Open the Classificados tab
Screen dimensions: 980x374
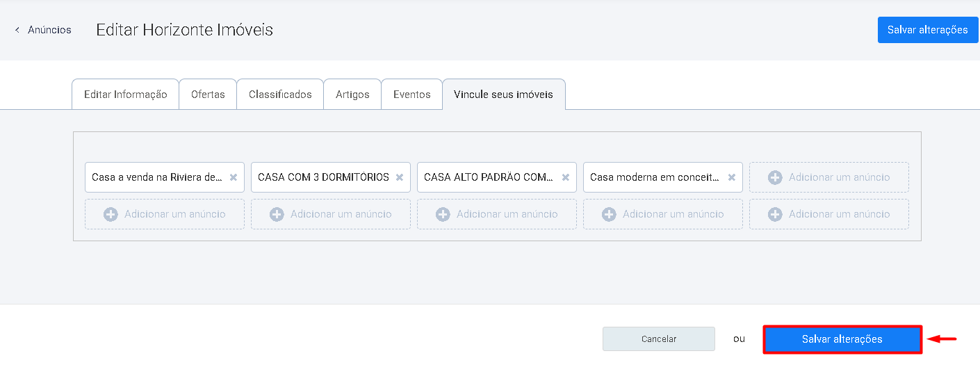pos(281,95)
